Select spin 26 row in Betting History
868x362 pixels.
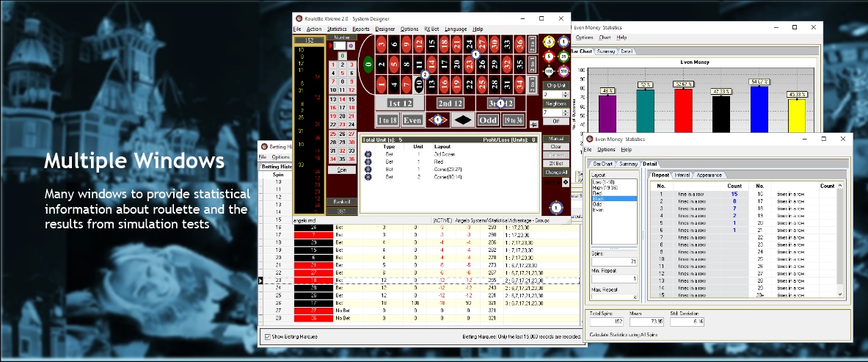tap(420, 303)
